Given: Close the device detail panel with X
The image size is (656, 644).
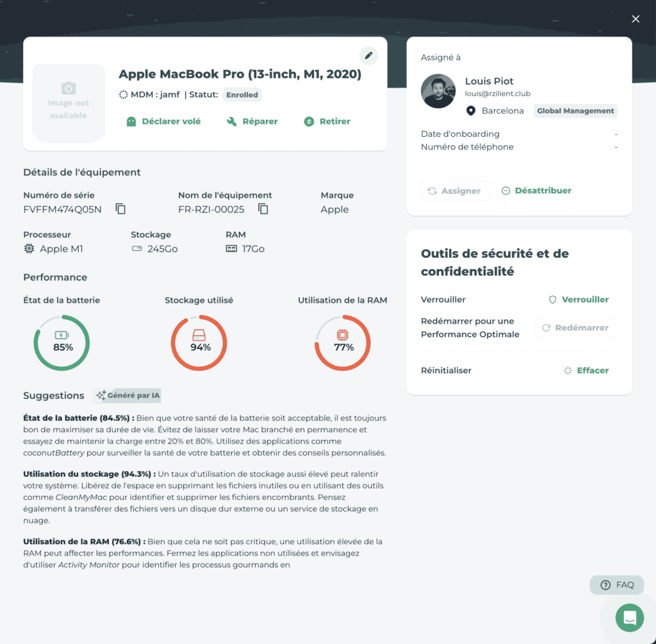Looking at the screenshot, I should [635, 19].
